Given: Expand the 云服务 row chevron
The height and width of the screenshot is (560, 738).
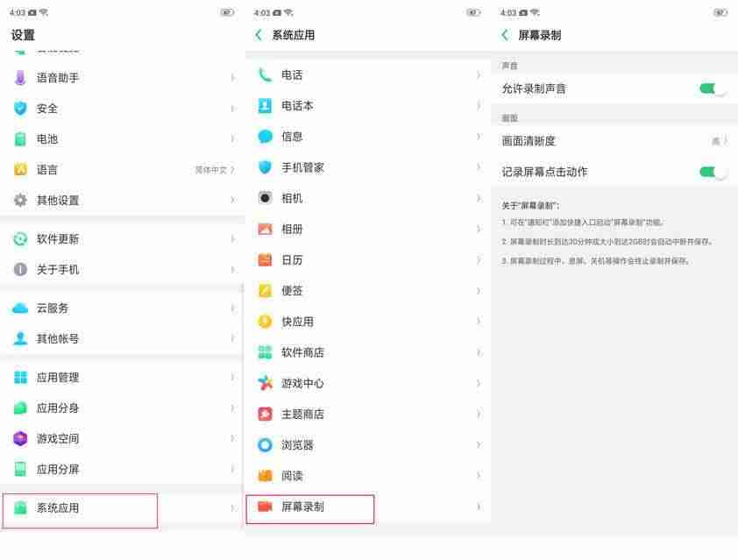Looking at the screenshot, I should (232, 308).
